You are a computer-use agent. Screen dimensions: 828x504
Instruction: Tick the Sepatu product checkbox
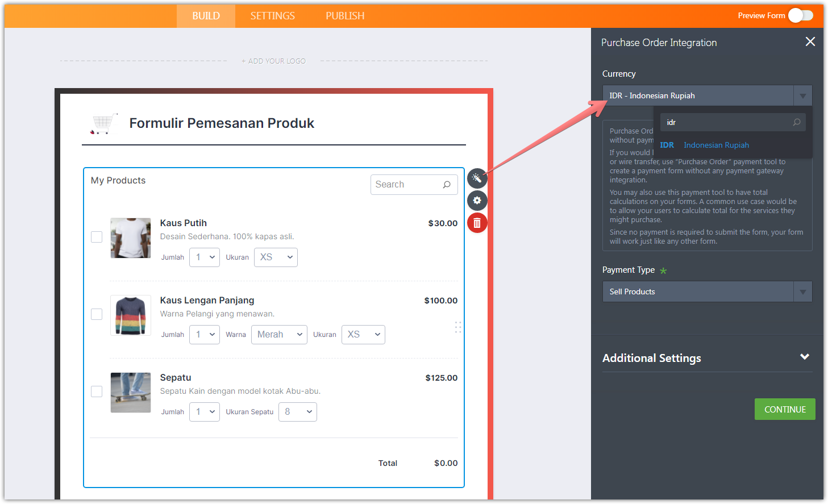(x=97, y=391)
